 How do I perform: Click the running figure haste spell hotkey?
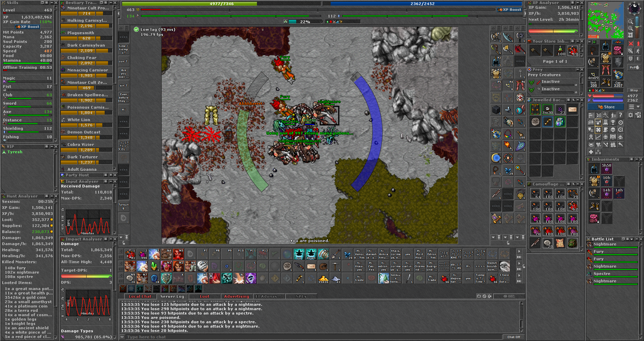tap(226, 279)
